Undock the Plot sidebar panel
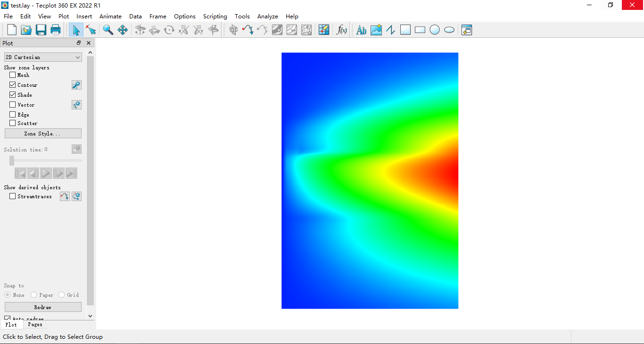This screenshot has width=644, height=344. click(x=79, y=43)
